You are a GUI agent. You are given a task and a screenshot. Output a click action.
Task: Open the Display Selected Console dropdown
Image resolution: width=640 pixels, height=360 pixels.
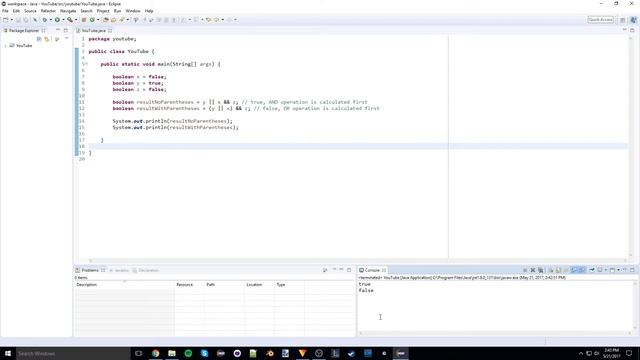coord(606,270)
